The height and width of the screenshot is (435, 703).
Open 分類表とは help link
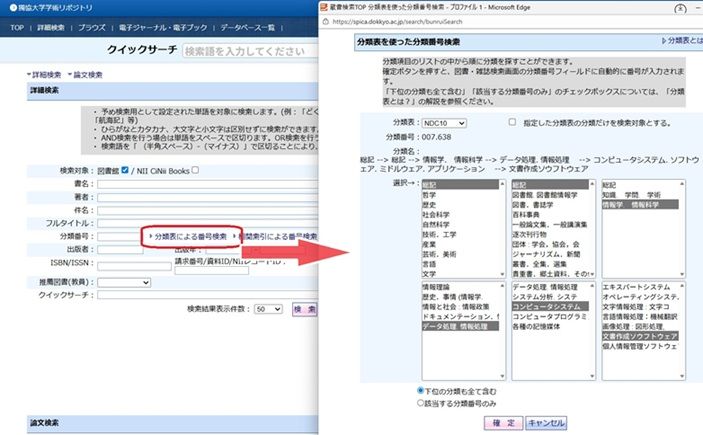click(682, 40)
